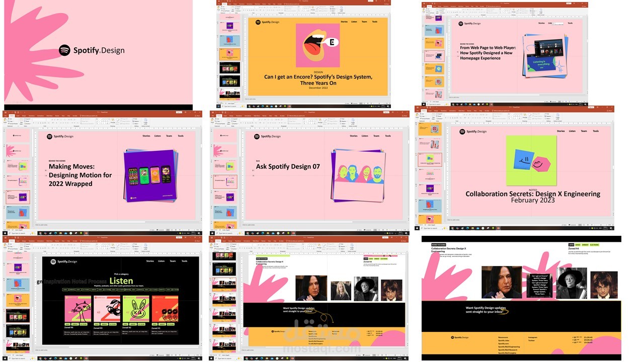Select highlighted black thumbnail in Listen slide window

[x=18, y=315]
